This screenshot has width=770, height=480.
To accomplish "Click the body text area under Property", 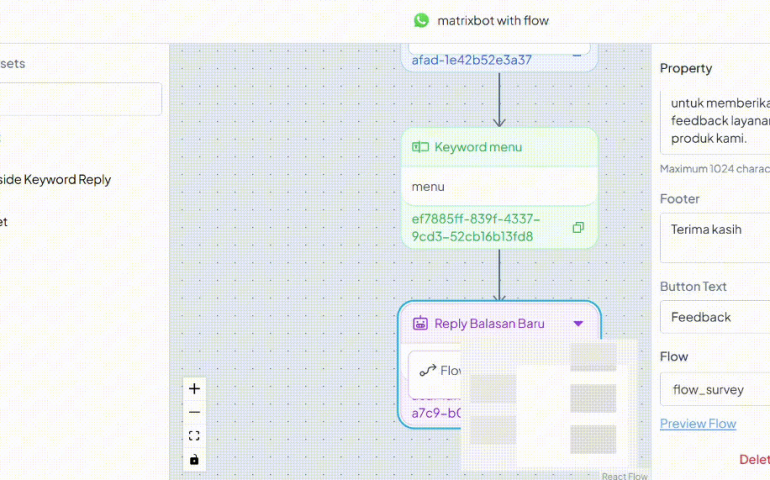I will [x=714, y=121].
